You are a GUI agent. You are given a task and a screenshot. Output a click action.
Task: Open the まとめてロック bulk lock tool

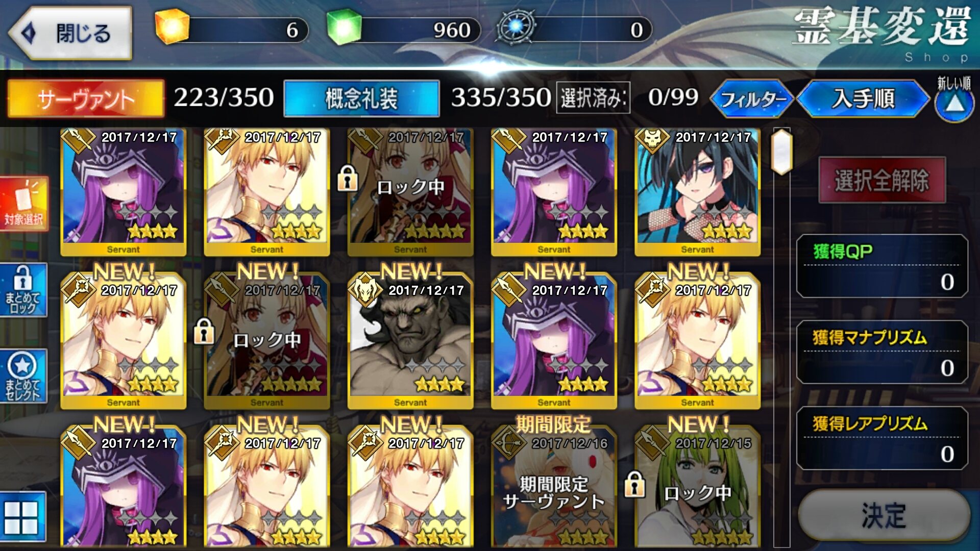click(23, 290)
